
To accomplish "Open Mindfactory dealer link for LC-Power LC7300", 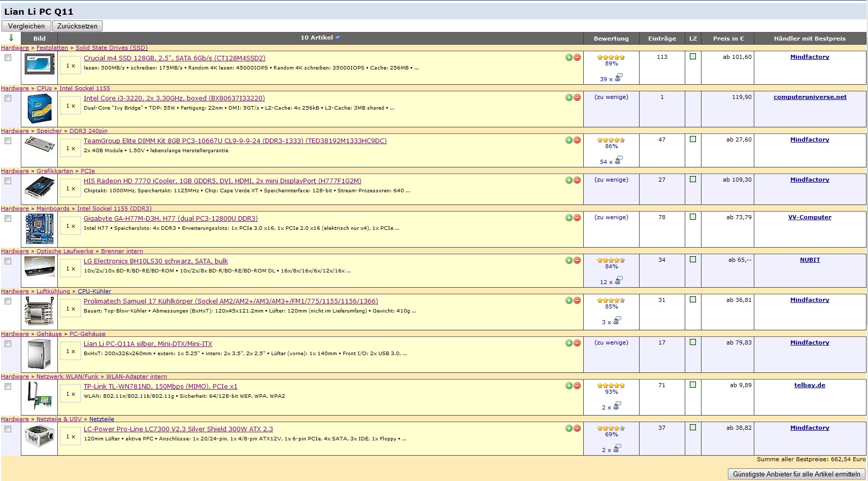I will click(810, 428).
